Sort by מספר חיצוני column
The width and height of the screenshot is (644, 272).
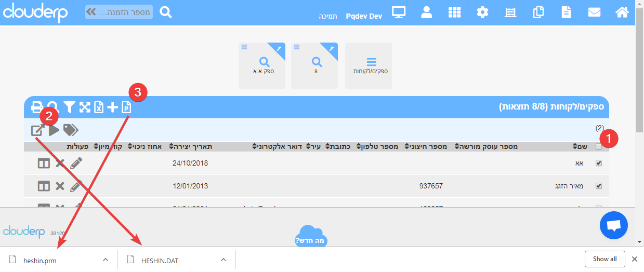[x=426, y=147]
